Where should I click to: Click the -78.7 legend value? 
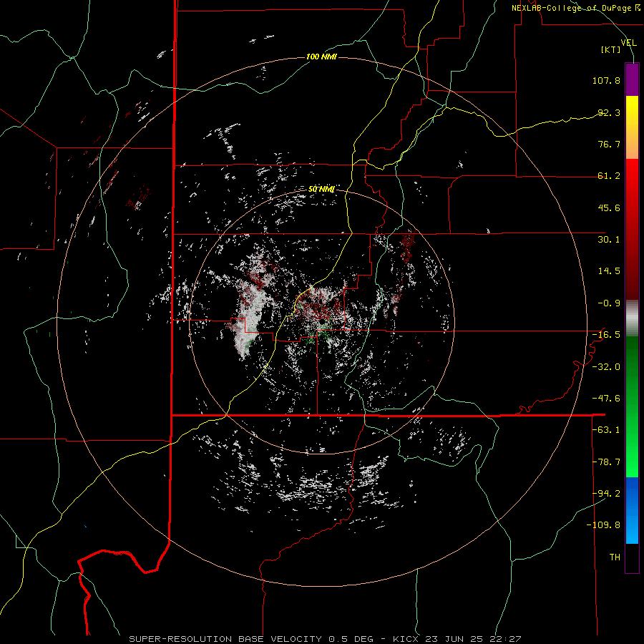click(x=606, y=462)
